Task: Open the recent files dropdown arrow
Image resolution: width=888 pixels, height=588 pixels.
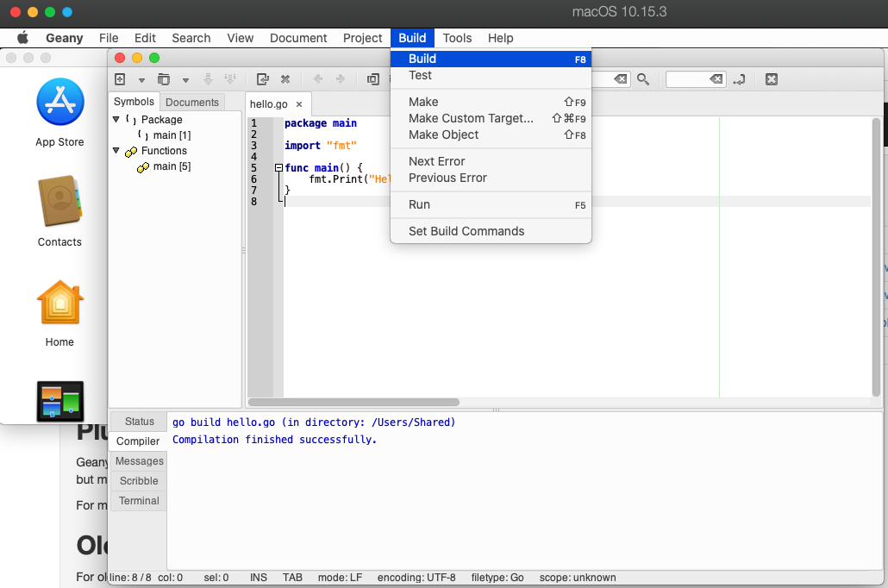Action: point(185,80)
